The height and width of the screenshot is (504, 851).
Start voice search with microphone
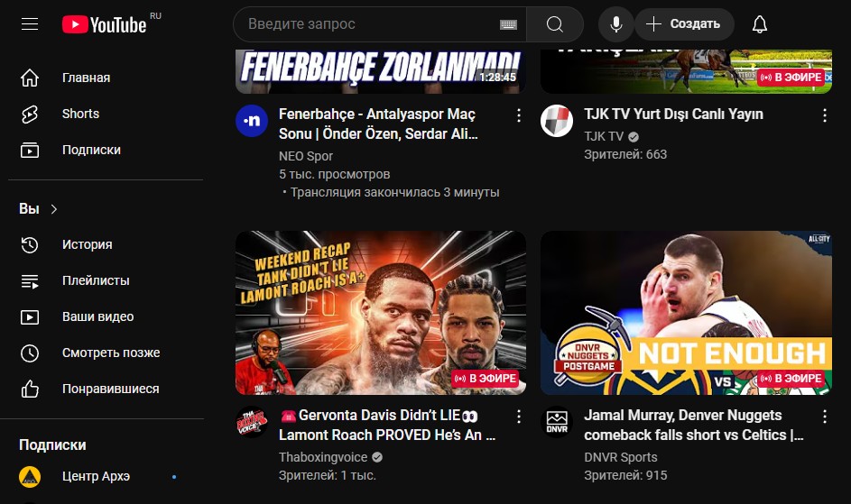(x=616, y=24)
